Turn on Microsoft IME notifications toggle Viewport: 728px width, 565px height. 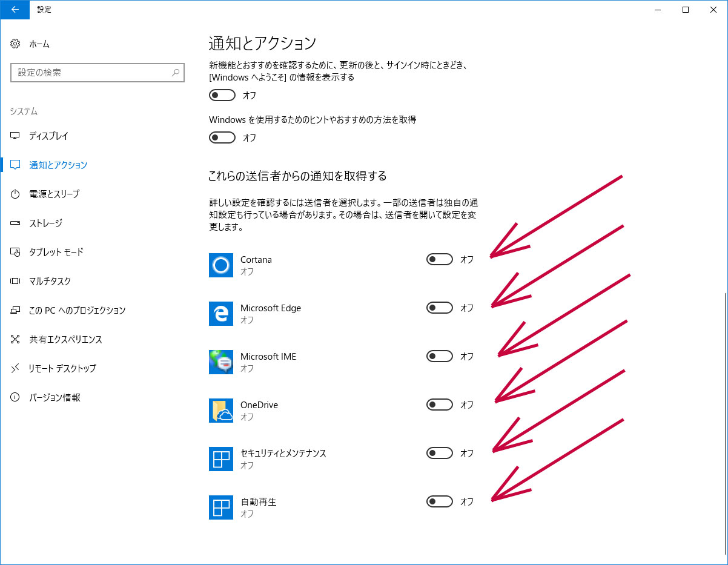(440, 356)
